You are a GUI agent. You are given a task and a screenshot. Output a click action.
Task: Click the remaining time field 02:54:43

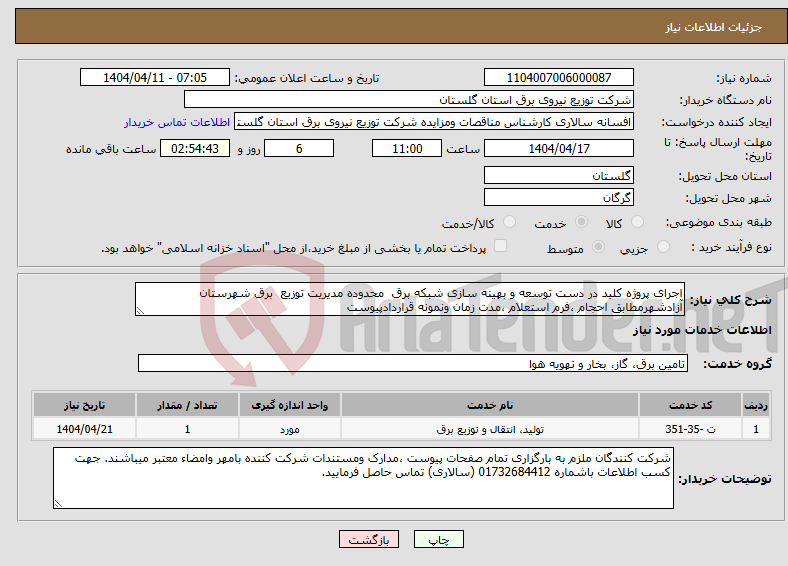pyautogui.click(x=195, y=148)
